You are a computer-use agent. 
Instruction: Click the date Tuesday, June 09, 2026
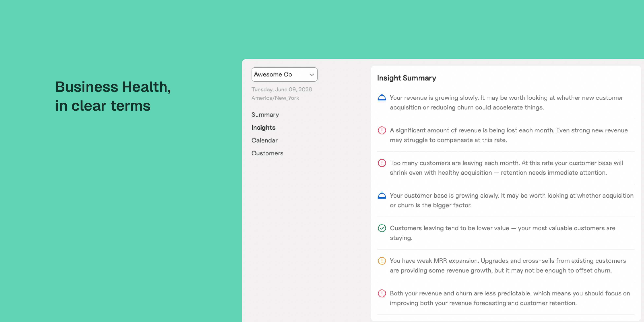click(282, 90)
